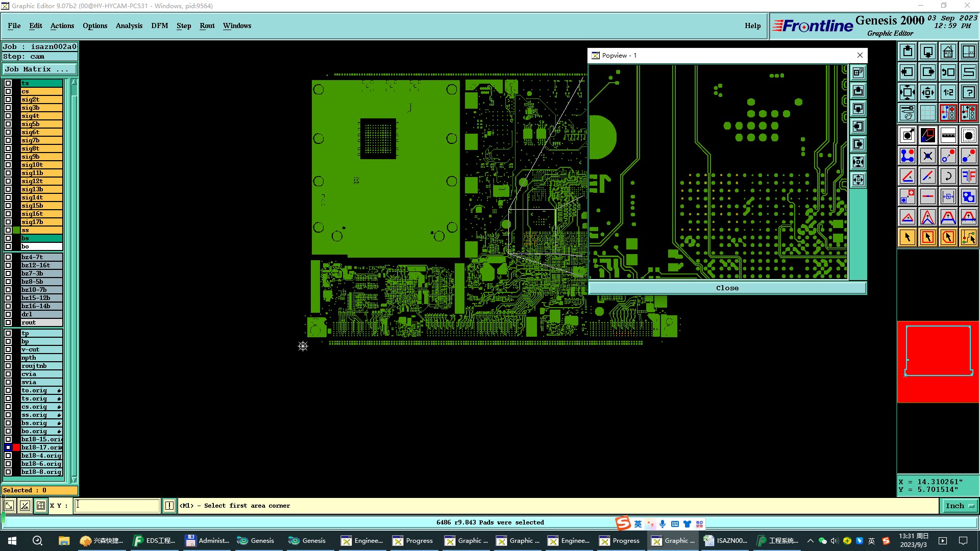Screen dimensions: 980x551
Task: Open the DFM menu
Action: click(x=159, y=26)
